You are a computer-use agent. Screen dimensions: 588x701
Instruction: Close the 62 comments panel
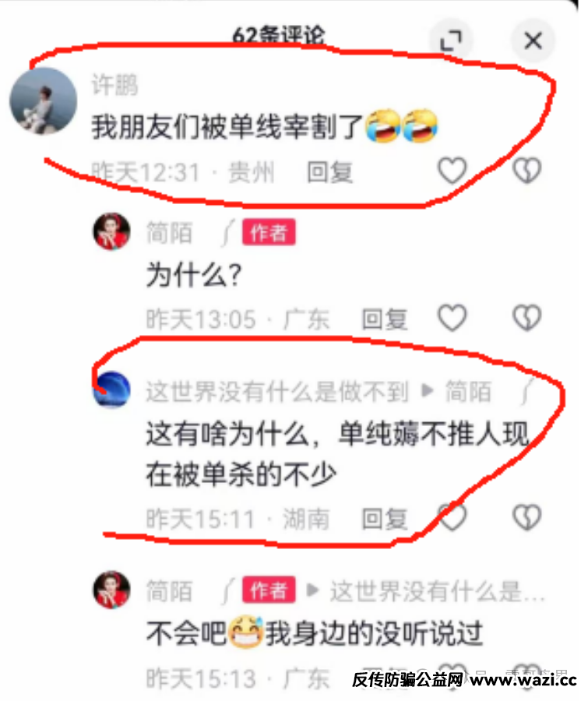tap(533, 41)
